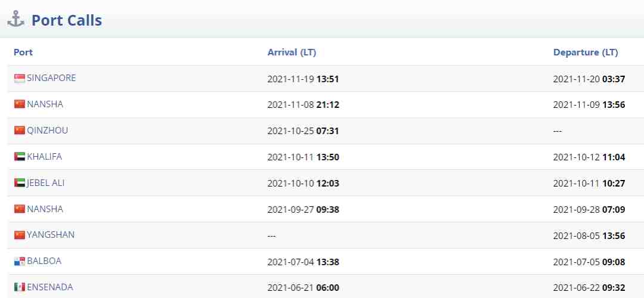Click the Panama flag next to BALBOA
This screenshot has height=298, width=644.
click(x=19, y=262)
